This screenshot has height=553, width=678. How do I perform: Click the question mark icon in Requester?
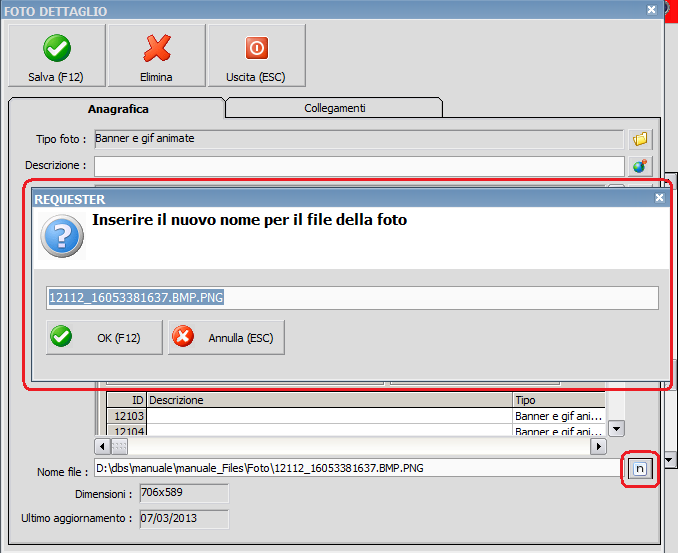click(x=62, y=236)
